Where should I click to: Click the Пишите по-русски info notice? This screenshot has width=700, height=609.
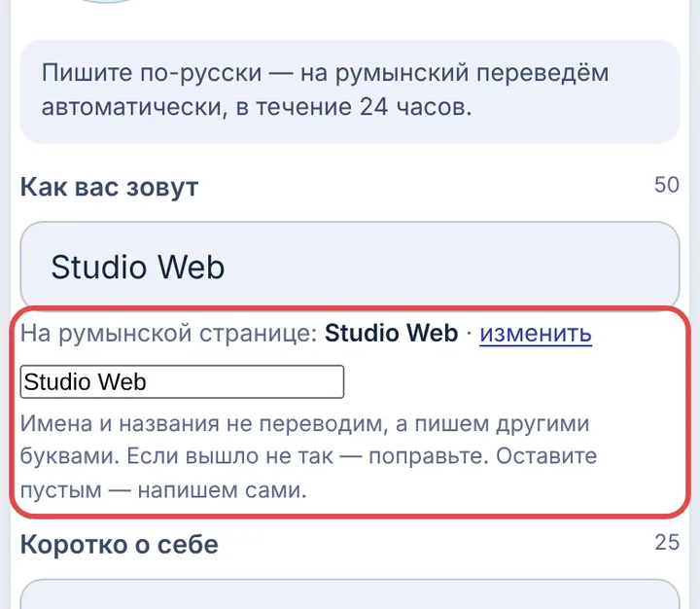[350, 91]
